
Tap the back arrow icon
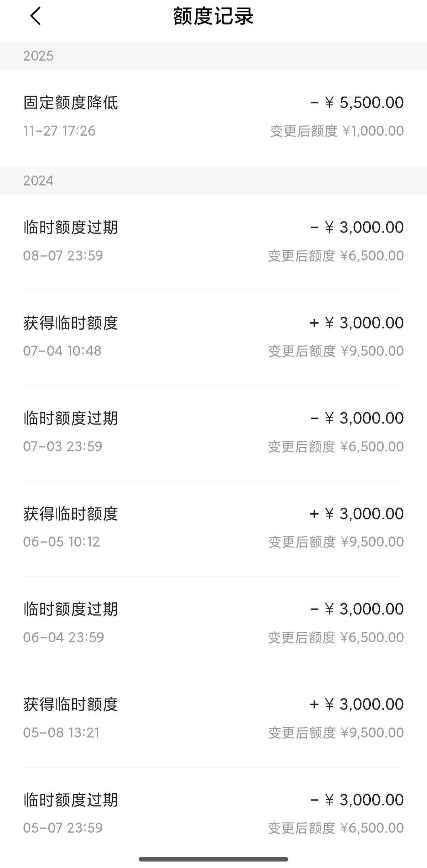(x=36, y=16)
